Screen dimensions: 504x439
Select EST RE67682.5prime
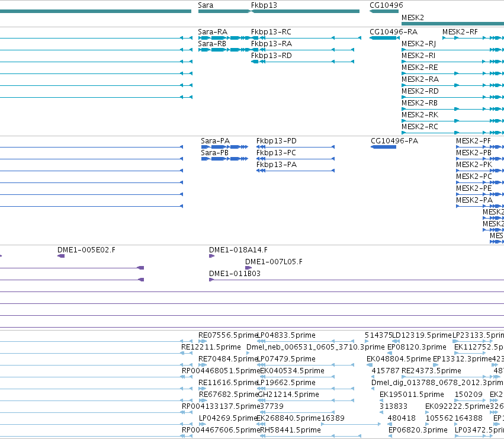tap(203, 400)
